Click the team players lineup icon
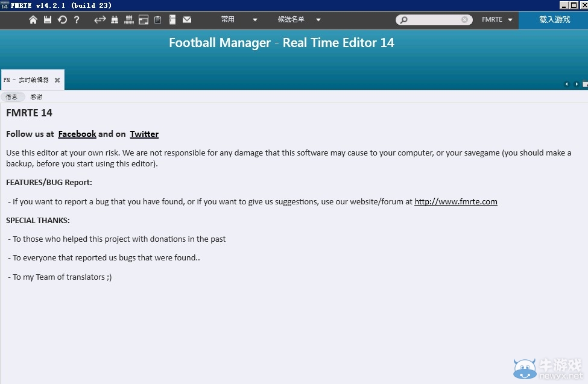The image size is (588, 384). click(129, 20)
